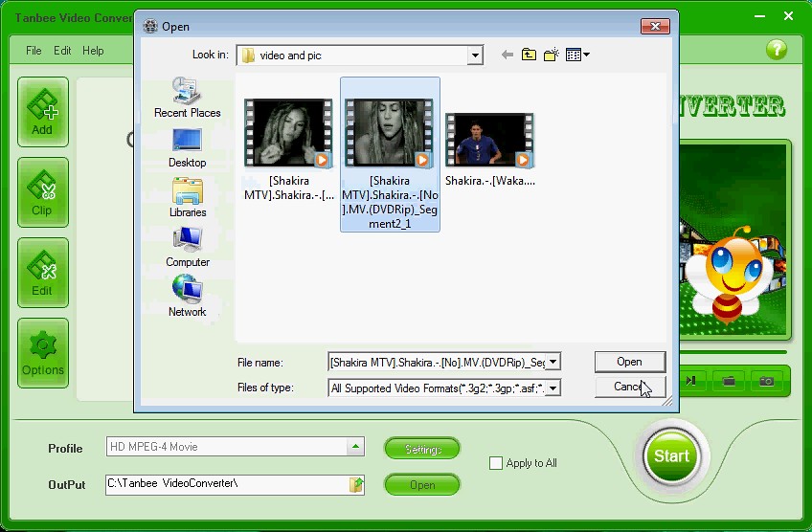The image size is (812, 532).
Task: Open the Options gear button
Action: [42, 353]
